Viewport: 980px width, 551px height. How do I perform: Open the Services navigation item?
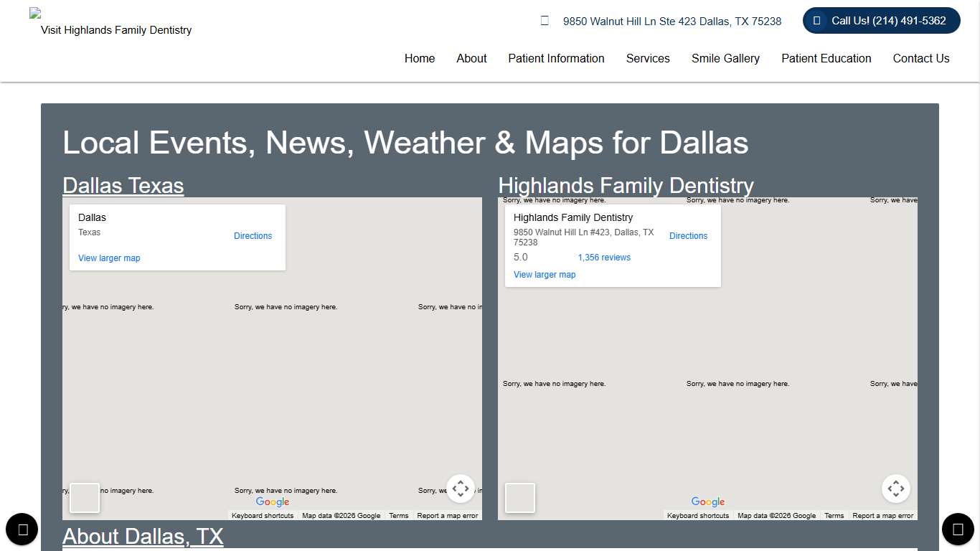point(648,59)
